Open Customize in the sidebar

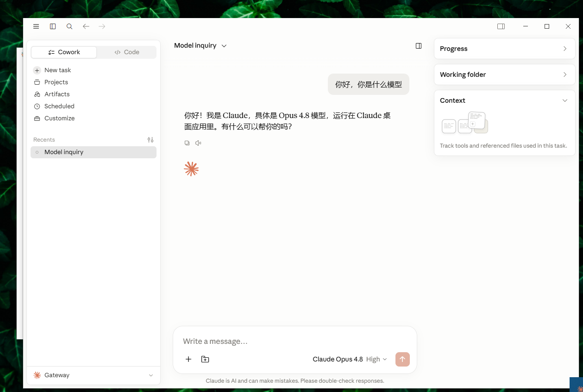coord(94,118)
